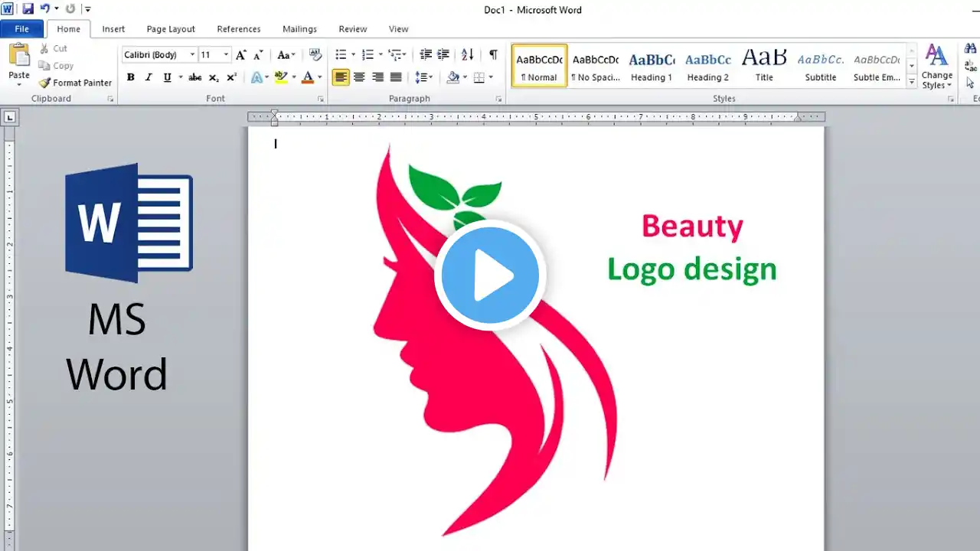This screenshot has width=980, height=551.
Task: Toggle Show/Hide paragraph marks
Action: 493,55
